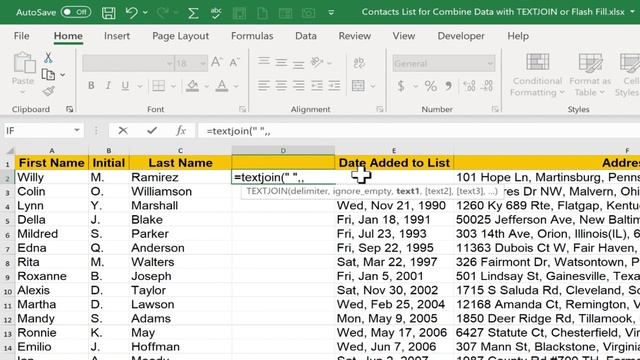Open the Data tab
640x360 pixels.
(x=306, y=36)
